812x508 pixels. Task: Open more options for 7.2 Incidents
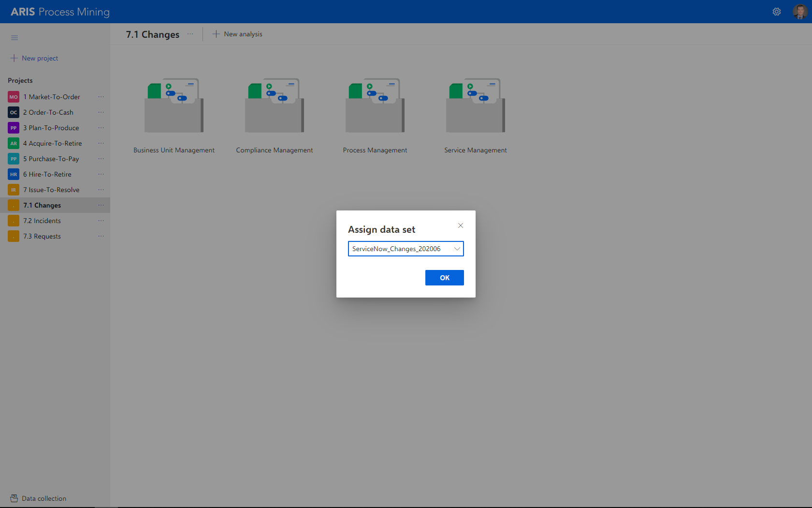(101, 221)
